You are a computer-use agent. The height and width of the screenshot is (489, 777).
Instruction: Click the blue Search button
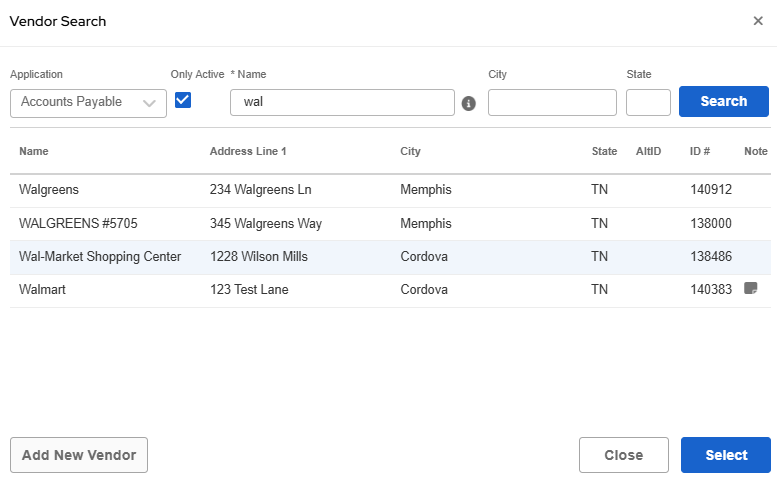click(723, 101)
